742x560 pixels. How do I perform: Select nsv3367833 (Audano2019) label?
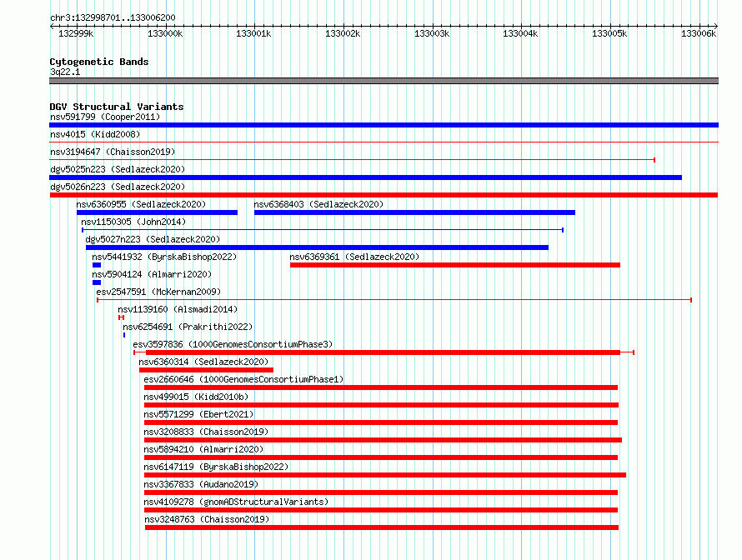point(201,484)
